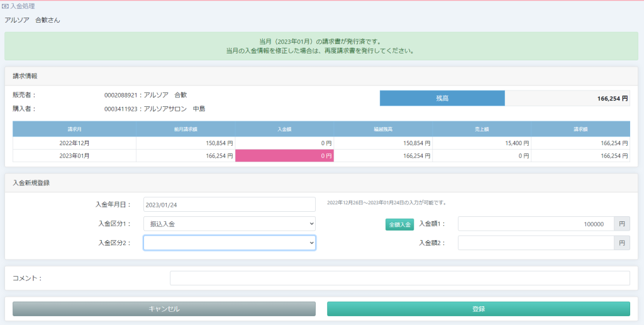
Task: Click the 円 unit label beside 入金額1
Action: click(x=621, y=224)
